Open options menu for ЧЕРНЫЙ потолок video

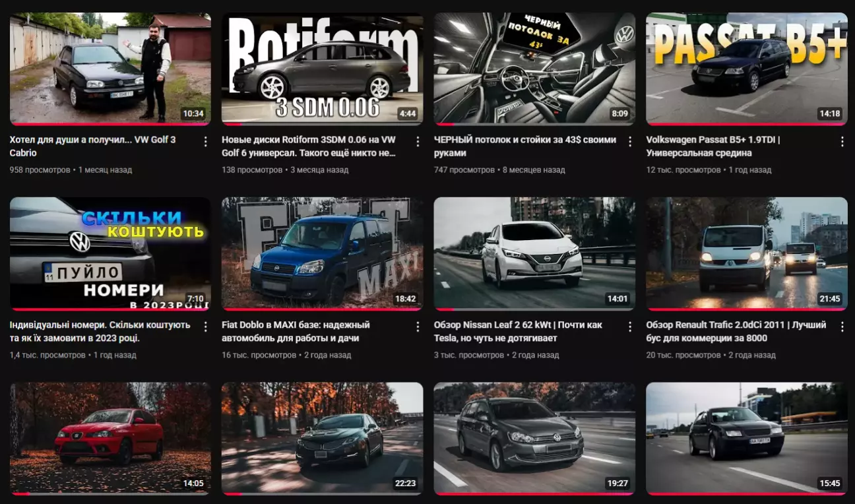(630, 141)
